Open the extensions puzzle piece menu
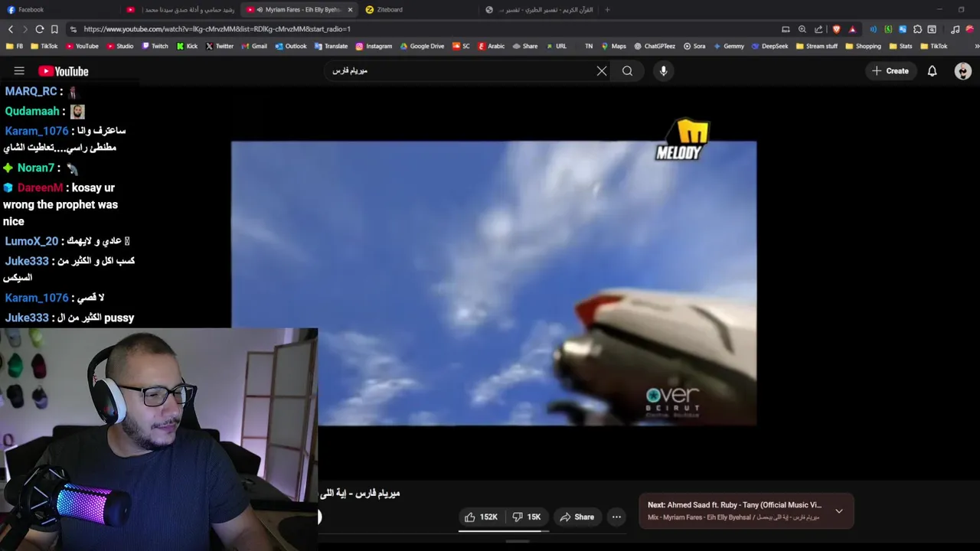The image size is (980, 551). 917,29
